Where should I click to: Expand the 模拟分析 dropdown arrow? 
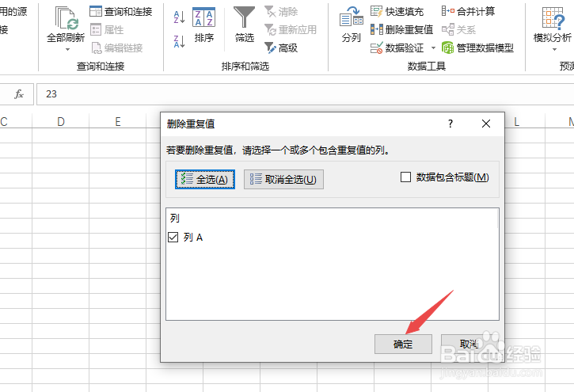click(x=554, y=49)
